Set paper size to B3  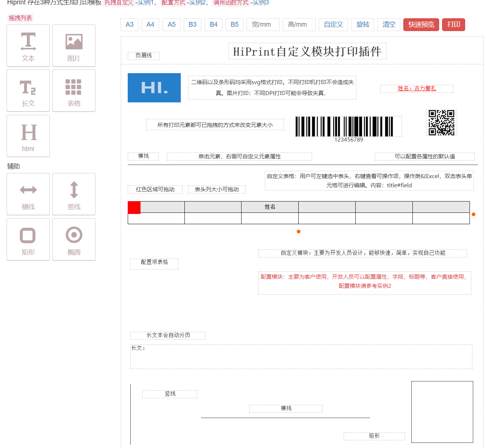(192, 25)
